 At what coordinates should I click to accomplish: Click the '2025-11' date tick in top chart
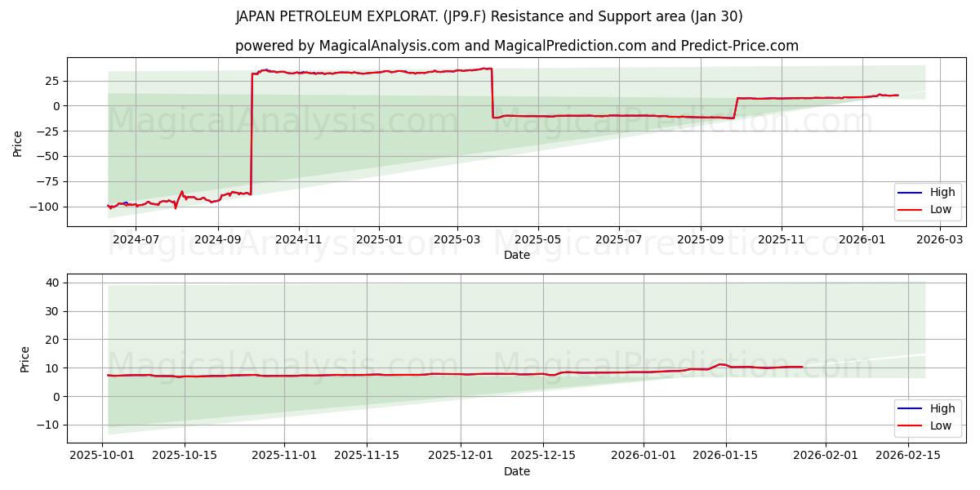[x=782, y=240]
